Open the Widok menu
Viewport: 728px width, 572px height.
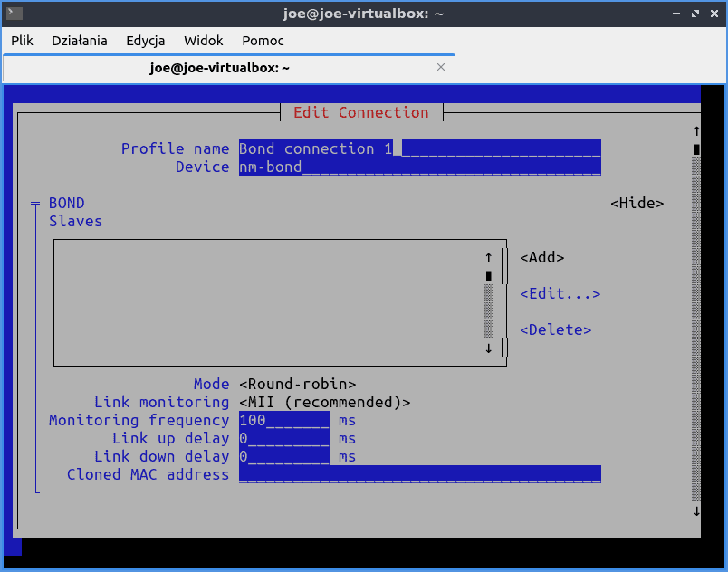point(203,41)
